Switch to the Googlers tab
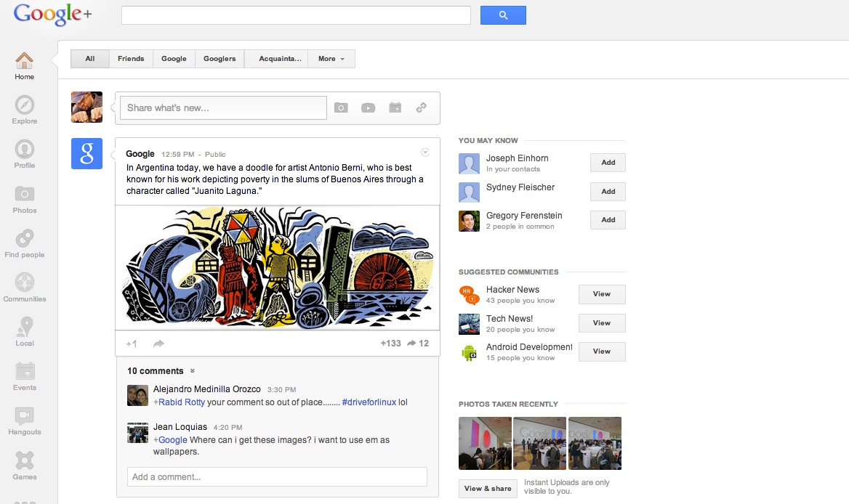The image size is (849, 504). point(220,58)
